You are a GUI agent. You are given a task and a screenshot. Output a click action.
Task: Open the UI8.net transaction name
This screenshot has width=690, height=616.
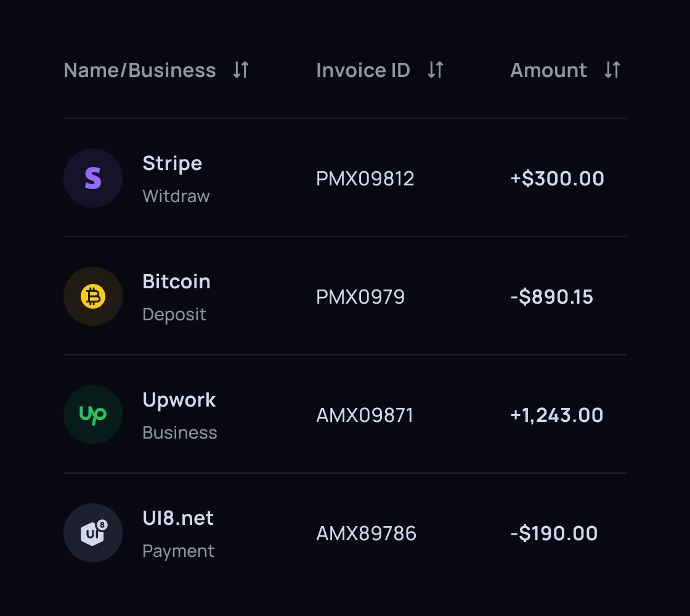178,518
